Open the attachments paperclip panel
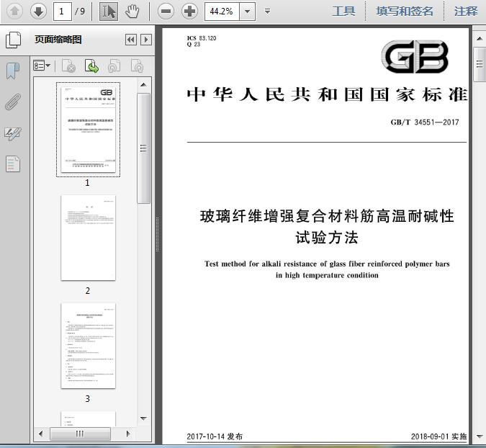Screen dimensions: 486x448 pyautogui.click(x=13, y=102)
